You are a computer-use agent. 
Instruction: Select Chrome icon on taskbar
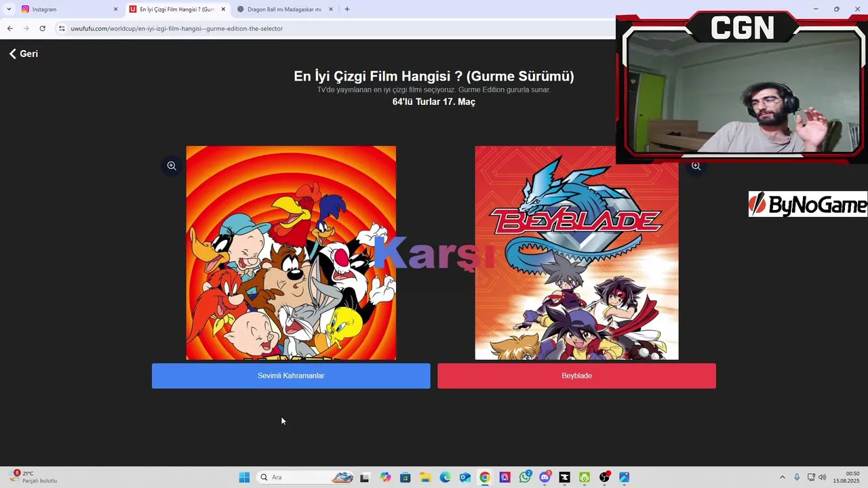click(x=485, y=477)
